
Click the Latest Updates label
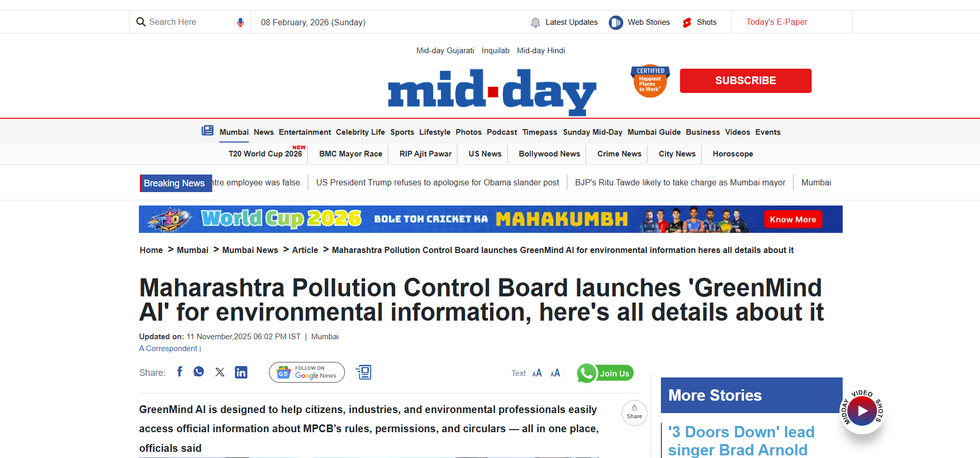pyautogui.click(x=572, y=22)
